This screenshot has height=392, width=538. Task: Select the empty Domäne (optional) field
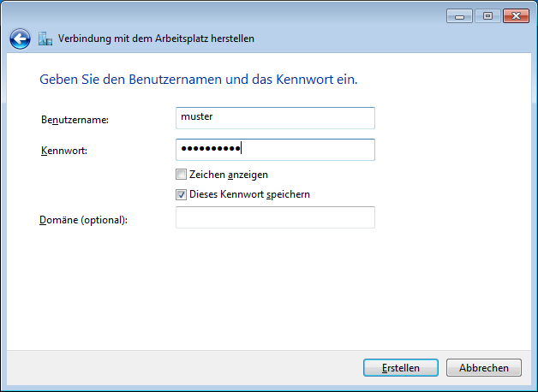click(275, 217)
